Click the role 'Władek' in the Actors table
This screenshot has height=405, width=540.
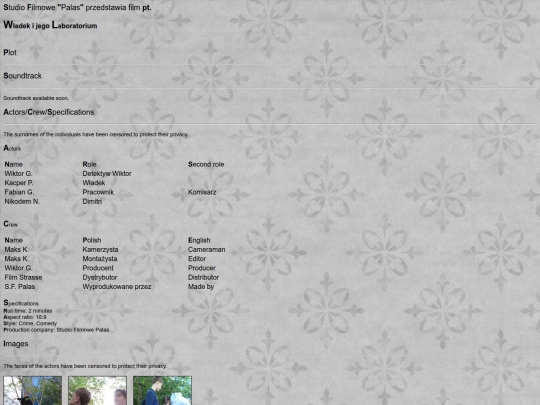pos(94,183)
